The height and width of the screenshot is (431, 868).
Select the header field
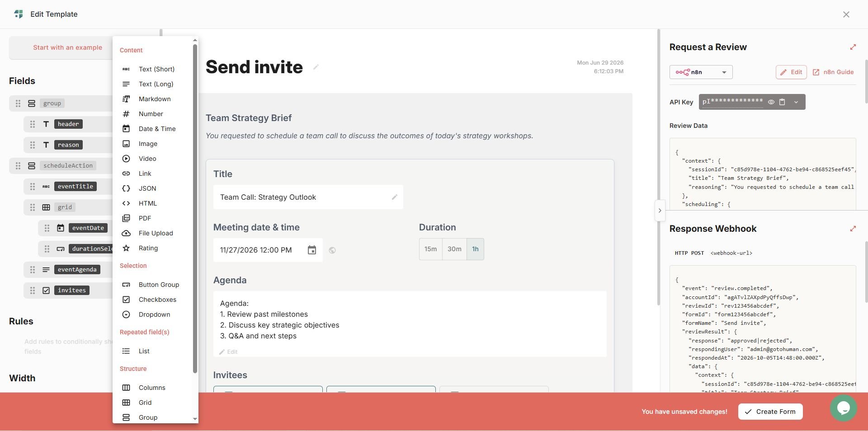68,124
